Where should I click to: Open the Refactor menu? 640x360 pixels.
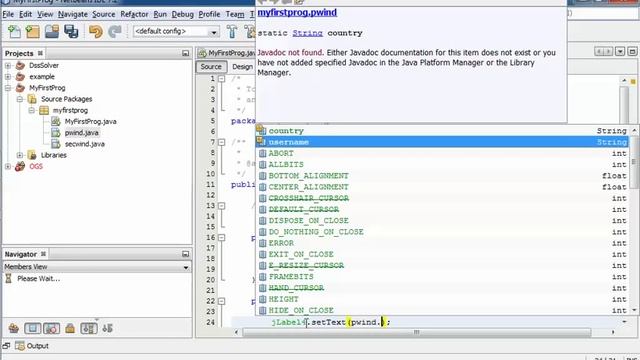click(x=134, y=14)
